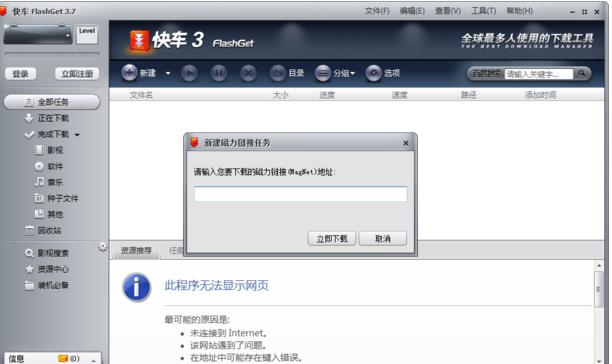Screen dimensions: 612x364
Task: Sort by the 进度 column header
Action: [x=327, y=95]
